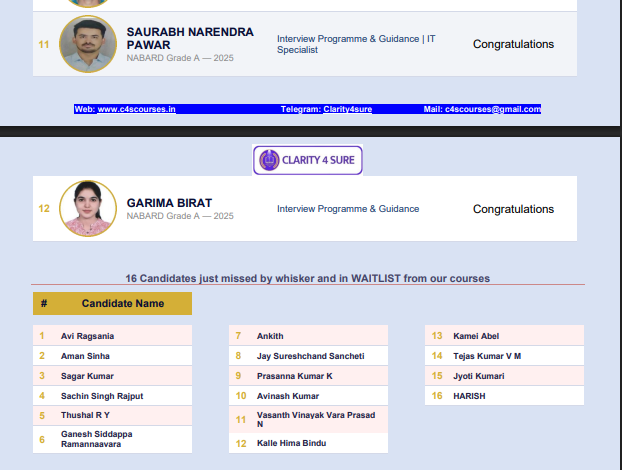Click Congratulations in Saurabh Pawar's row
This screenshot has height=470, width=622.
point(513,44)
